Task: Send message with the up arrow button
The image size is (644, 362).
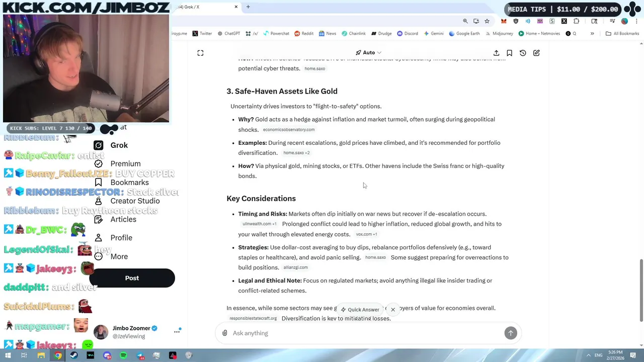Action: (x=511, y=333)
